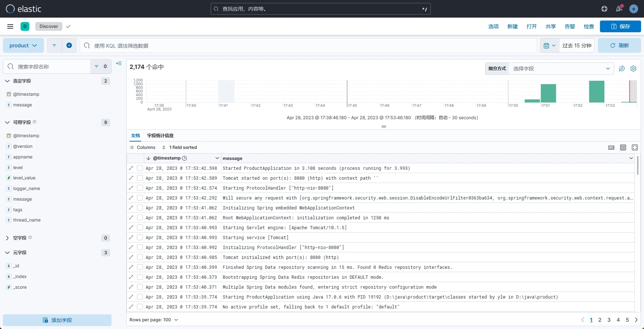Click the Elastic logo
644x329 pixels.
click(x=23, y=9)
